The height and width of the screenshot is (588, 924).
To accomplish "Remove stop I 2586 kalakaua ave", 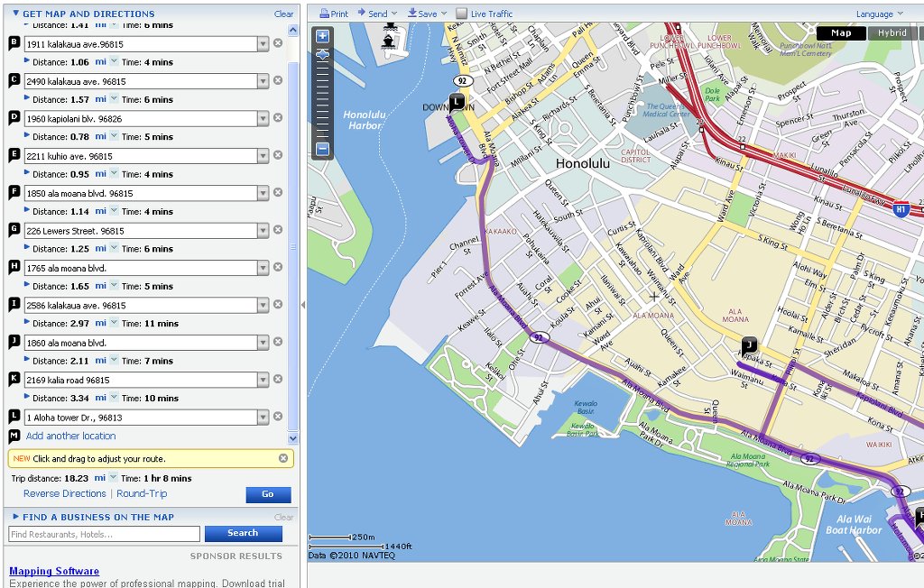I will pos(278,305).
